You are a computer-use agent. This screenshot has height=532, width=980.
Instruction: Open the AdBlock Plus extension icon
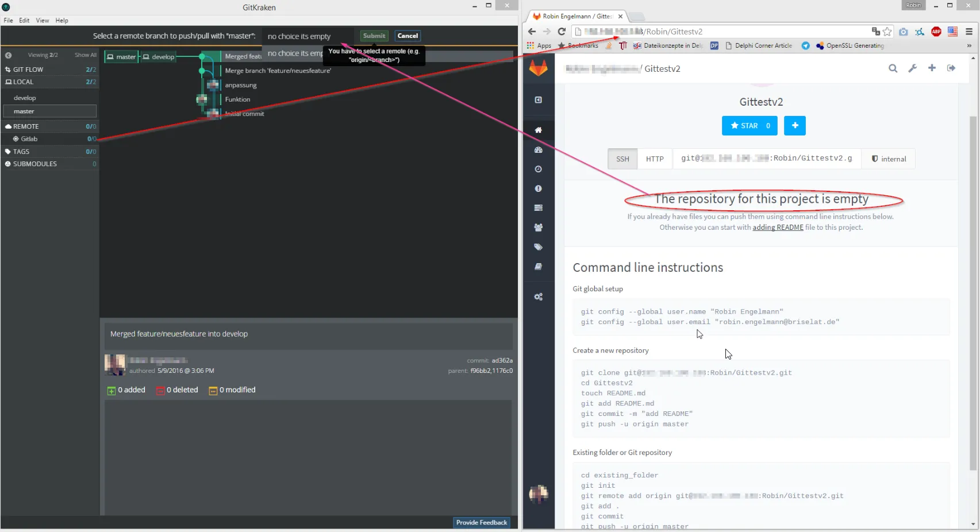[x=936, y=32]
